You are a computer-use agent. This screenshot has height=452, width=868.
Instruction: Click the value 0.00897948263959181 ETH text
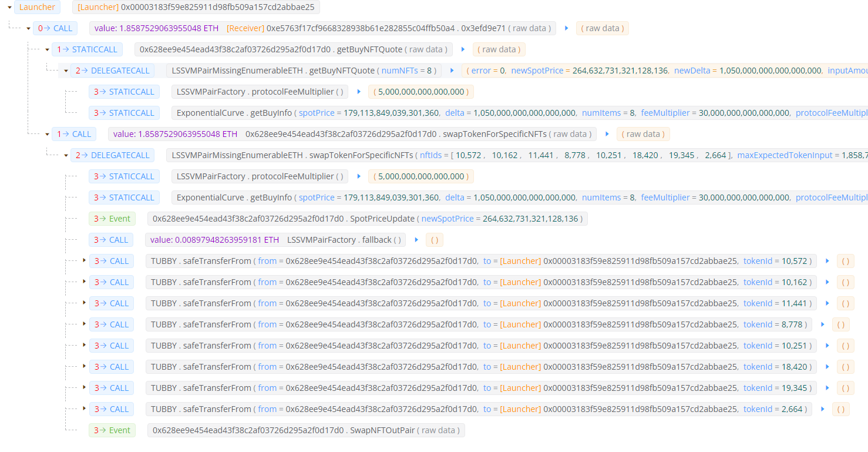[215, 240]
